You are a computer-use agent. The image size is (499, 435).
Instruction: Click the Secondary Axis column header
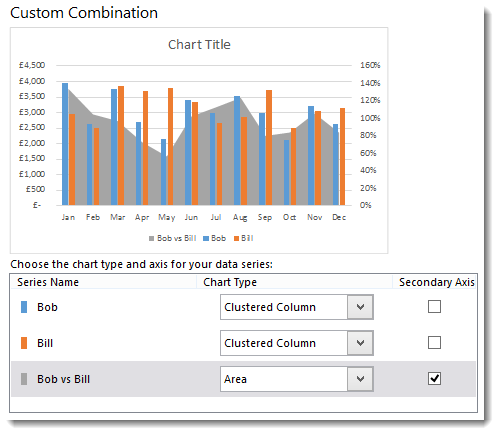pos(437,282)
